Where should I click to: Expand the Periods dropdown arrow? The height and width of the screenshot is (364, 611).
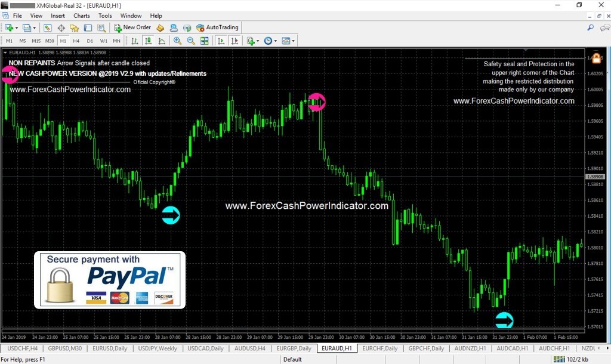point(276,41)
